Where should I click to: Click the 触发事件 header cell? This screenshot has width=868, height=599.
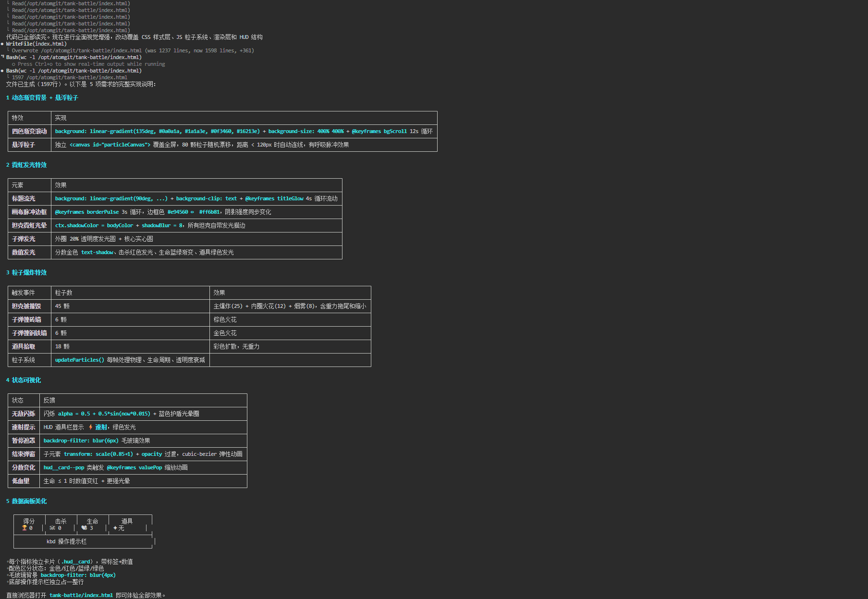tap(29, 293)
